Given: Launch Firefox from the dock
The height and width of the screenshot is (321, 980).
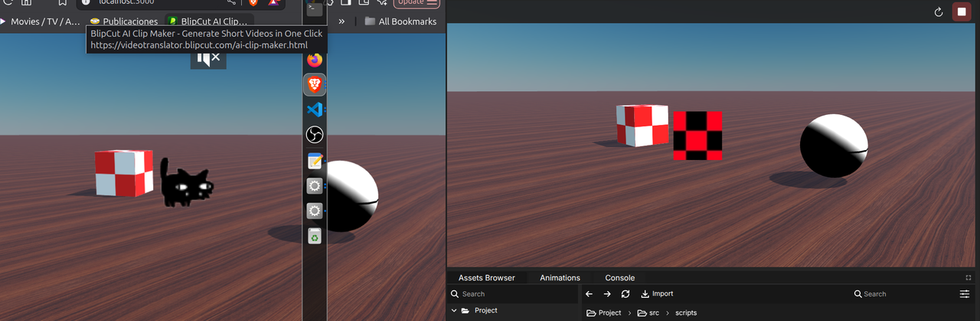Looking at the screenshot, I should click(x=315, y=59).
